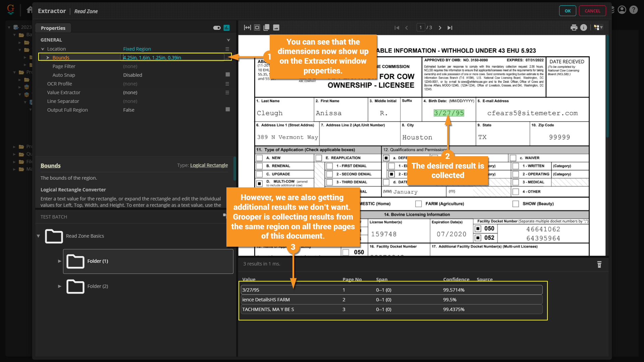Toggle the Auto Snap checkbox
Viewport: 644px width, 362px height.
click(228, 74)
